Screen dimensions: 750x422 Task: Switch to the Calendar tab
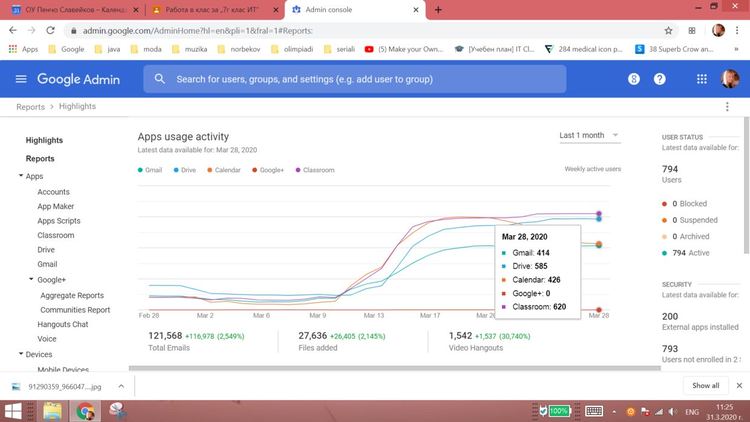tap(74, 10)
